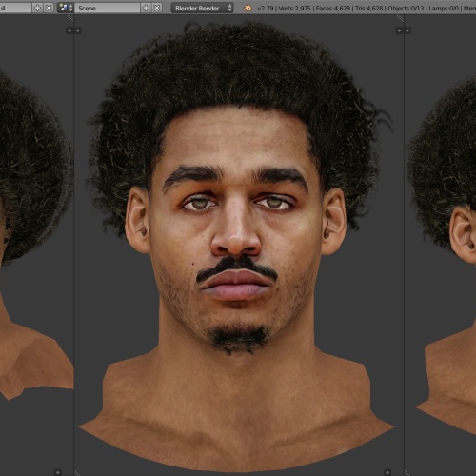Click the v2.79 scene statistics text
The height and width of the screenshot is (476, 476).
click(367, 9)
